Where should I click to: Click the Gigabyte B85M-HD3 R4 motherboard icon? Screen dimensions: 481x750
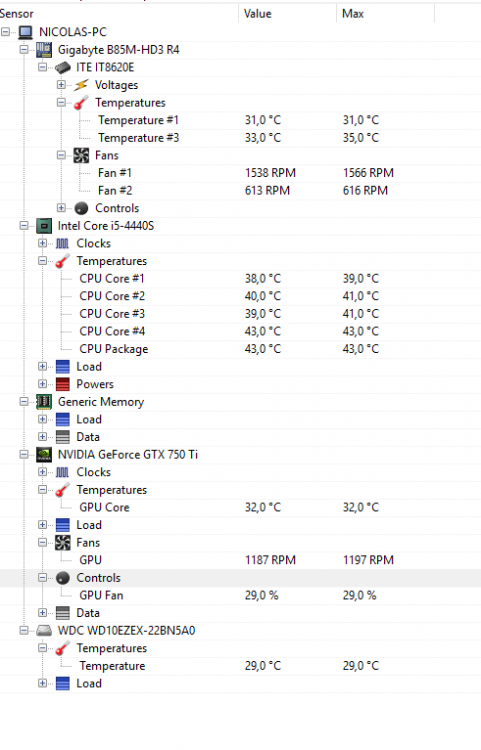44,50
